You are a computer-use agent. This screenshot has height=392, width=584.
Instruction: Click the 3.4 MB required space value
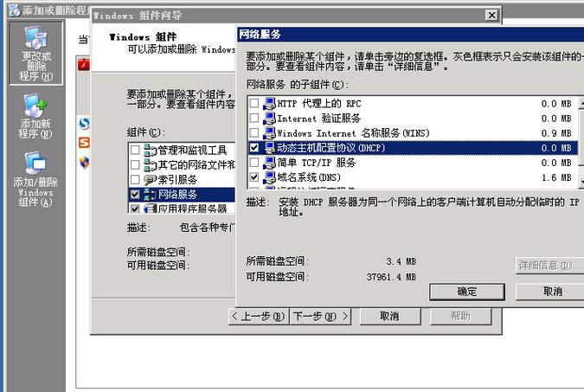coord(401,262)
